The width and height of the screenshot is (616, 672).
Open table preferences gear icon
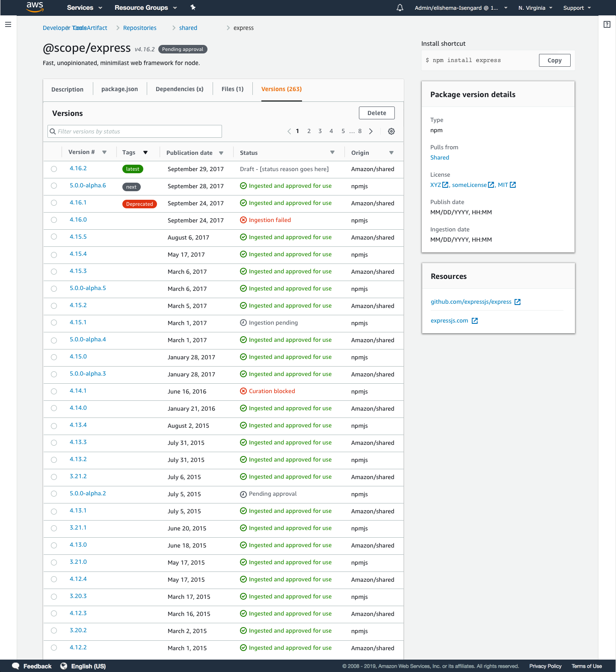(391, 131)
